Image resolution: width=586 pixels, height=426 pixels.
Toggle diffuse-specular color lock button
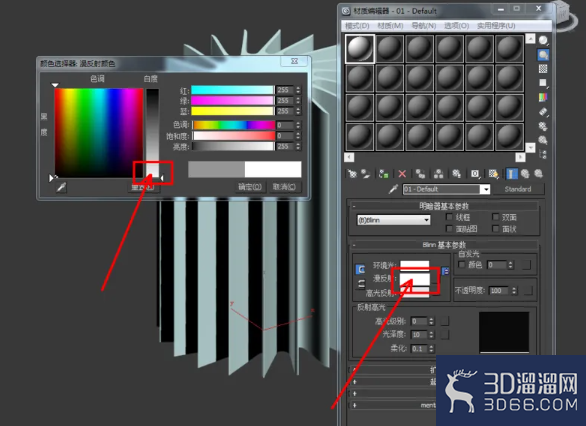pos(361,284)
